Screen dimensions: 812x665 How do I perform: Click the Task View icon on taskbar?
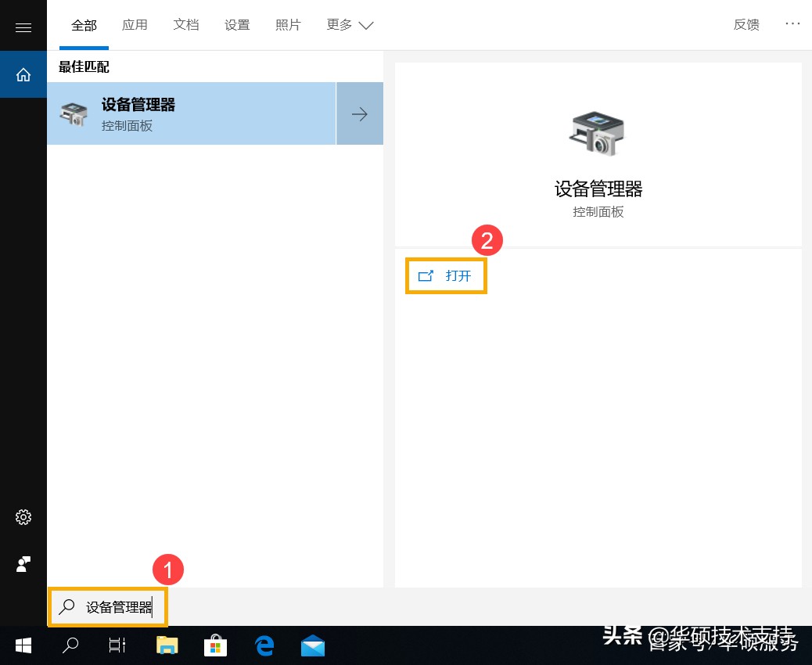click(x=116, y=645)
